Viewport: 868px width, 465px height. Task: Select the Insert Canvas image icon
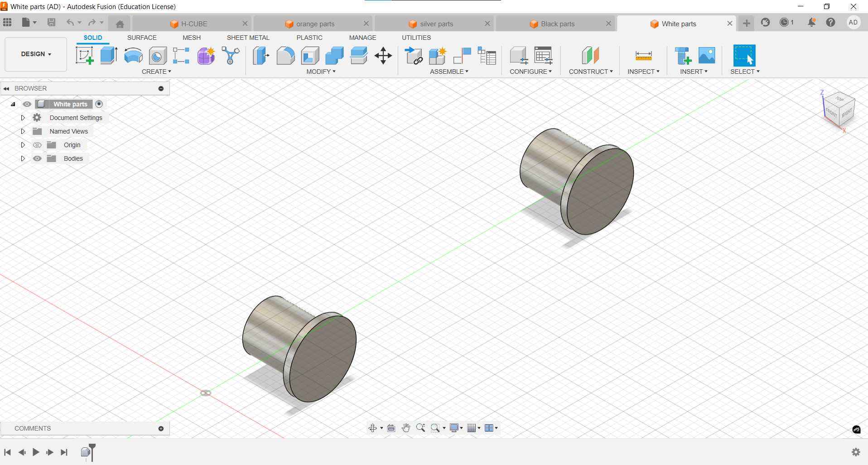click(707, 56)
